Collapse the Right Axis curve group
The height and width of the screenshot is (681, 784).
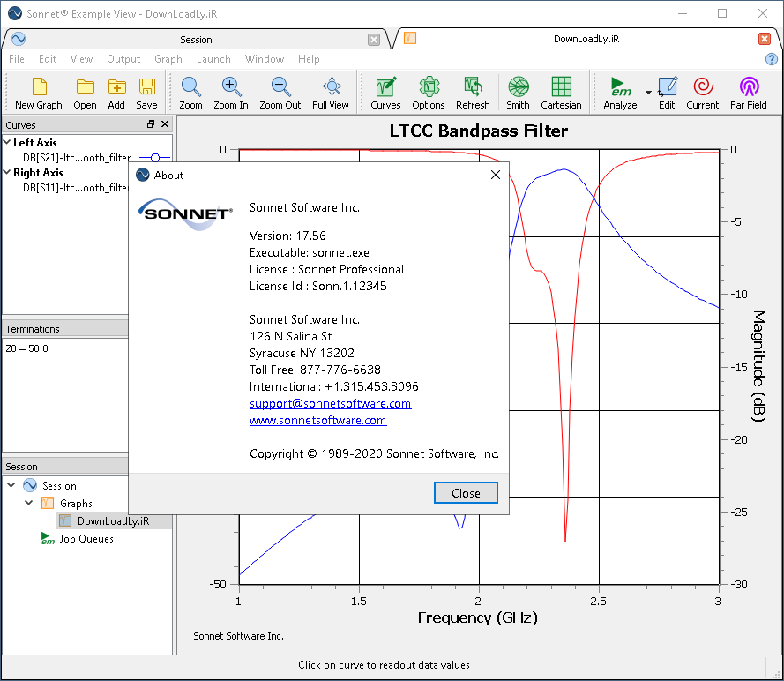click(7, 173)
